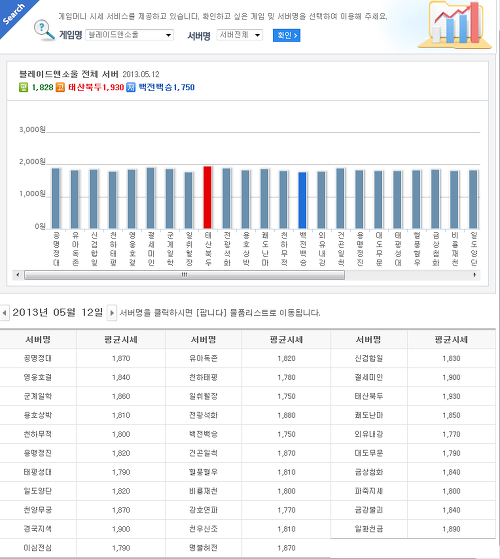Viewport: 500px width, 559px height.
Task: Click the 1,780 price next to 천하태평
Action: pos(287,377)
